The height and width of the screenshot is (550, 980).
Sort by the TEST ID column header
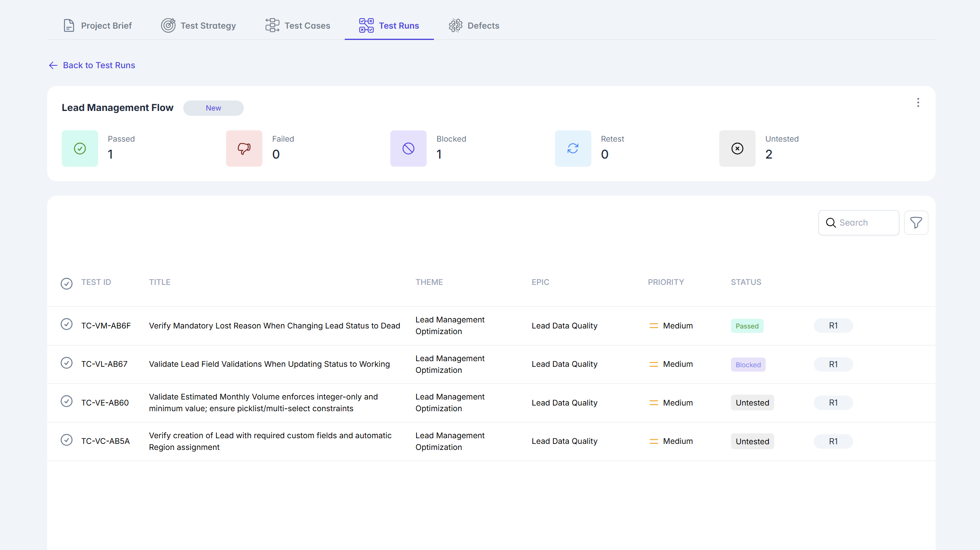point(96,282)
